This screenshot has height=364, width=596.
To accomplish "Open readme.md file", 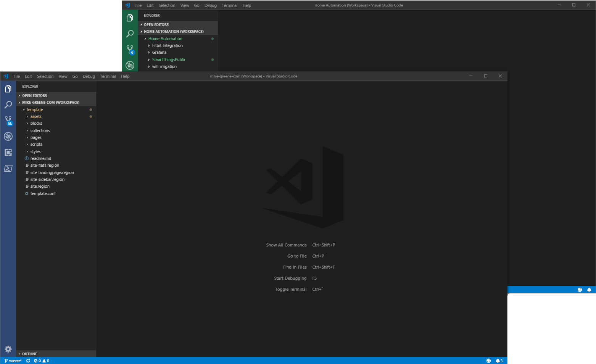I will [56, 158].
